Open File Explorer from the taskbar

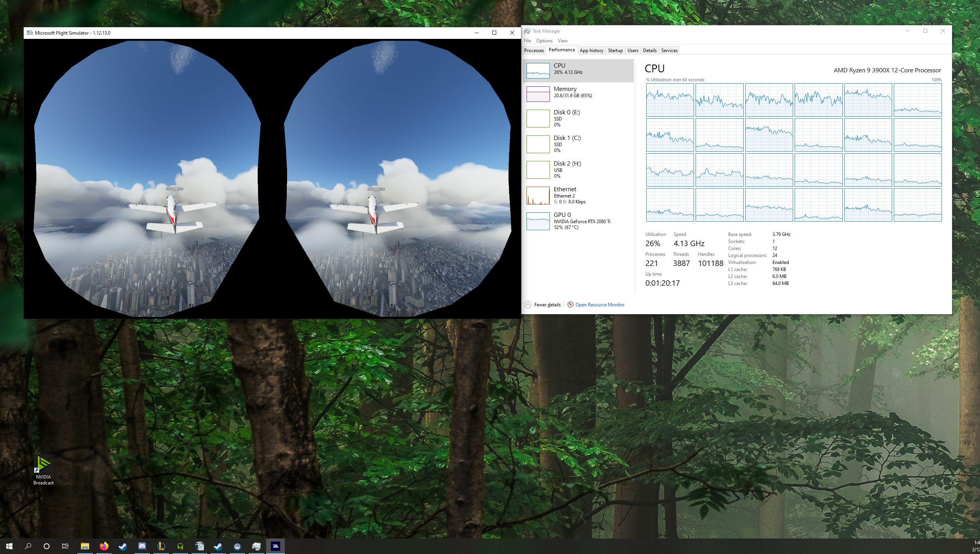[x=85, y=546]
